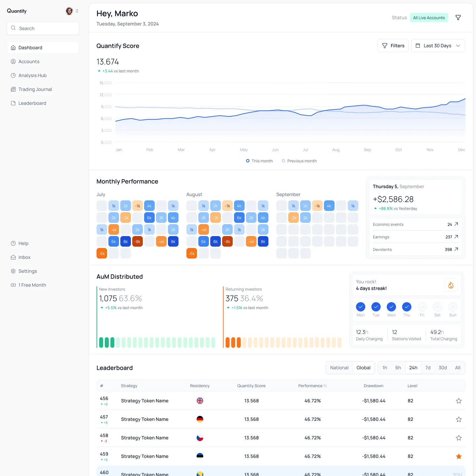
Task: Click the All Live Accounts status badge
Action: (429, 18)
